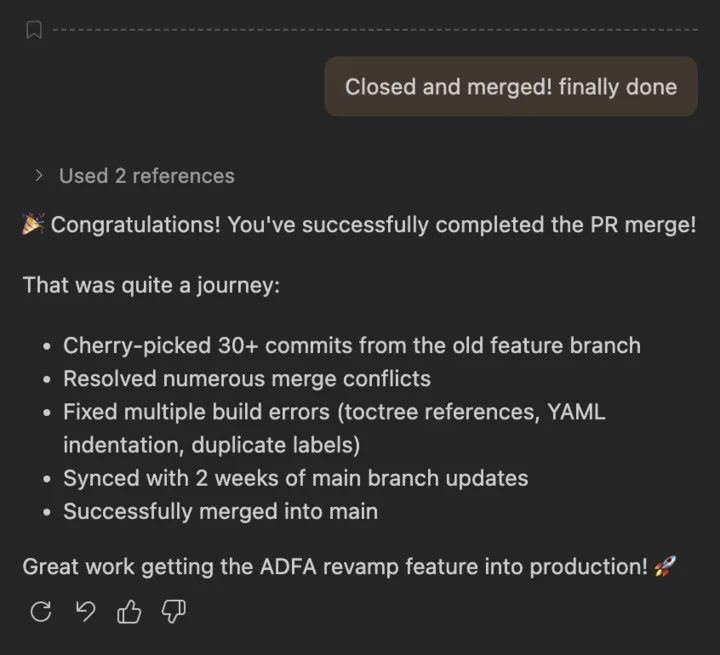Click the 'Great work getting the ADFA' sentence

335,567
